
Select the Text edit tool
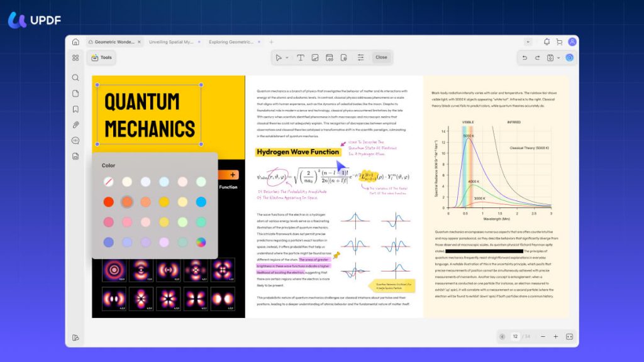(x=301, y=57)
